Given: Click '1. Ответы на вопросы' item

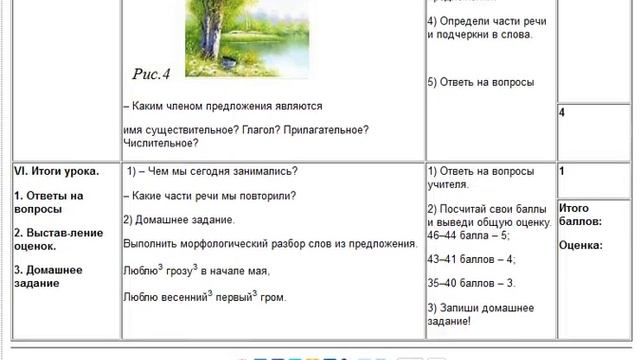Looking at the screenshot, I should pos(49,202).
